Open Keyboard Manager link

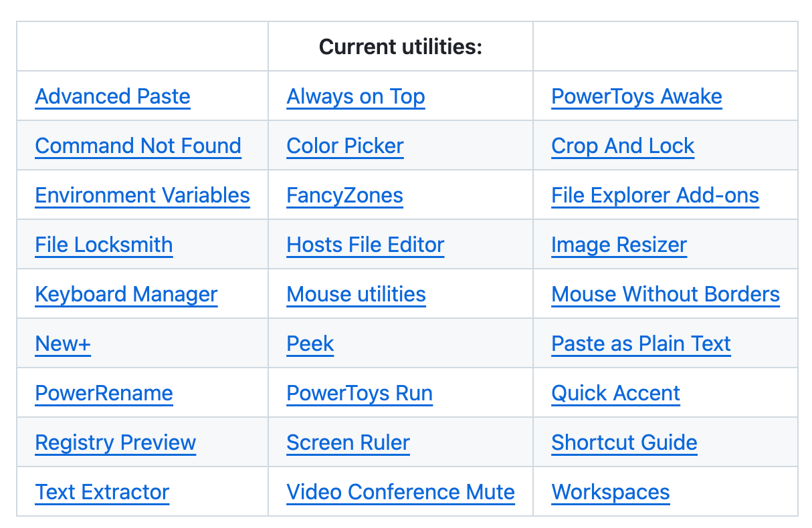tap(126, 294)
